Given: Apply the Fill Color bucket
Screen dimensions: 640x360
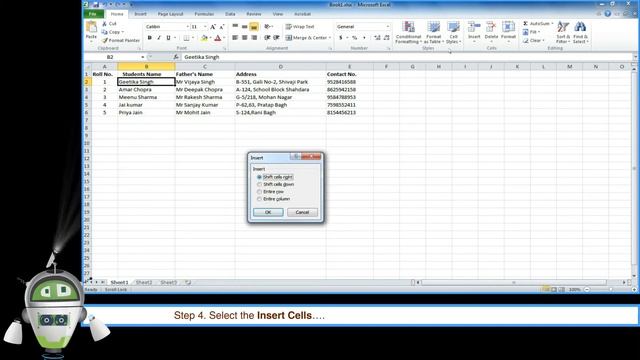Looking at the screenshot, I should [x=204, y=38].
